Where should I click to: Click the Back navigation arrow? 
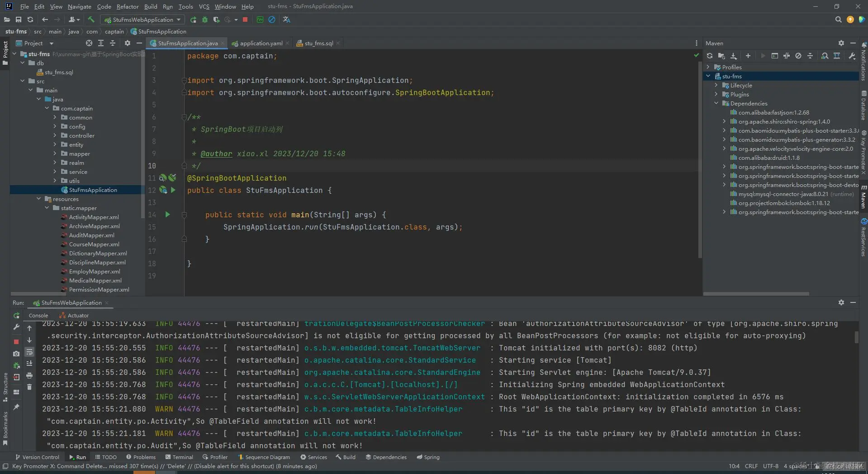(x=45, y=19)
